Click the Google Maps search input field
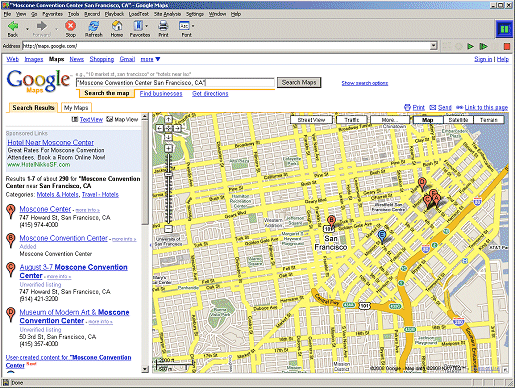The width and height of the screenshot is (515, 388). [x=175, y=82]
